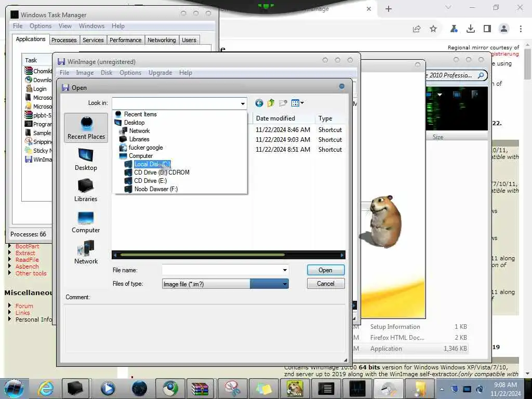532x399 pixels.
Task: Collapse the Look in dropdown arrow
Action: [243, 103]
